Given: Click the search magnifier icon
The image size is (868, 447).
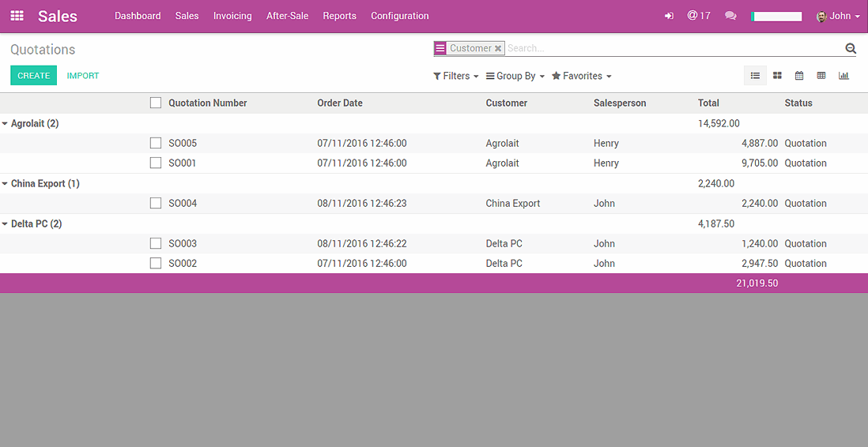Looking at the screenshot, I should [x=851, y=49].
